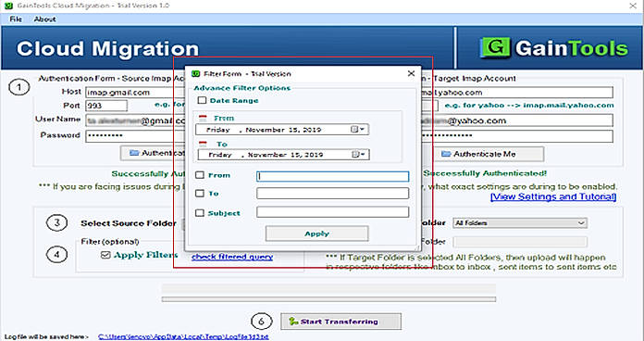Click the Subject filter text field
The height and width of the screenshot is (341, 644).
click(333, 212)
